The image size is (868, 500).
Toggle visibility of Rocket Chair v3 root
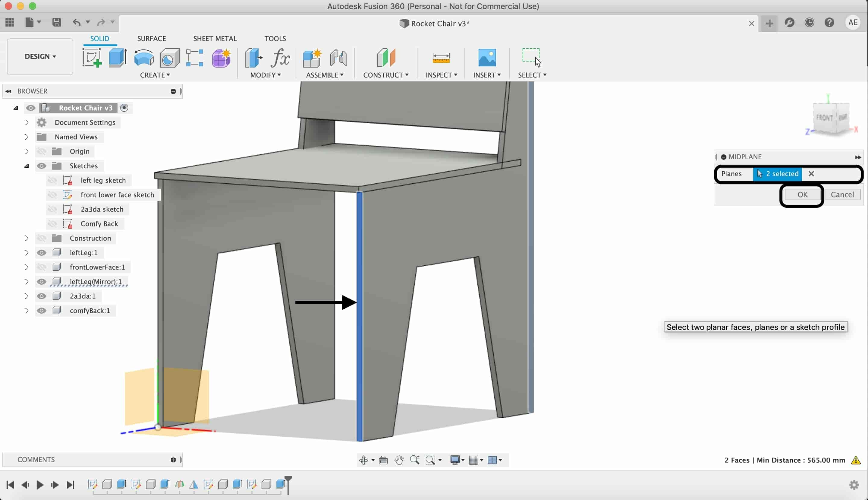point(30,108)
